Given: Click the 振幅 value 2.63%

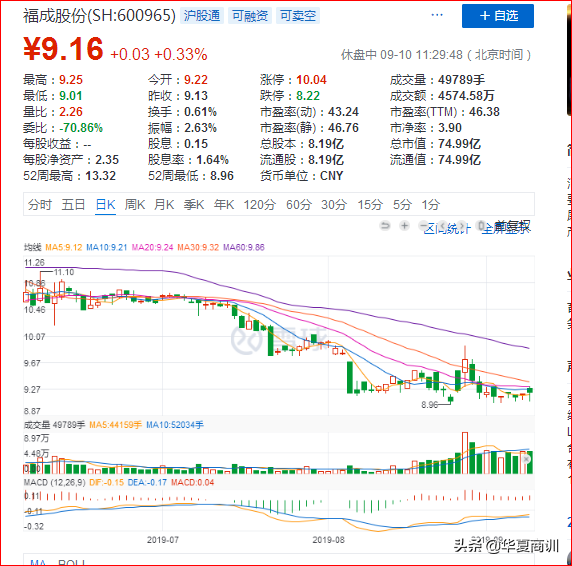Looking at the screenshot, I should 200,128.
